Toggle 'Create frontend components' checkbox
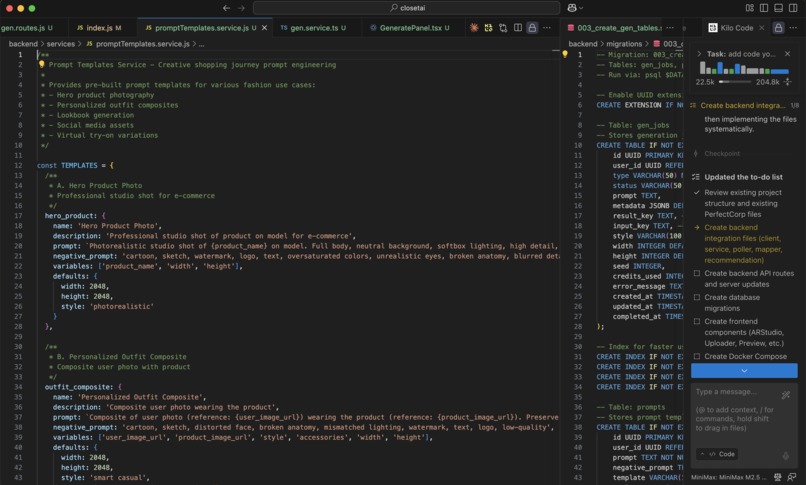The image size is (806, 485). pyautogui.click(x=697, y=322)
